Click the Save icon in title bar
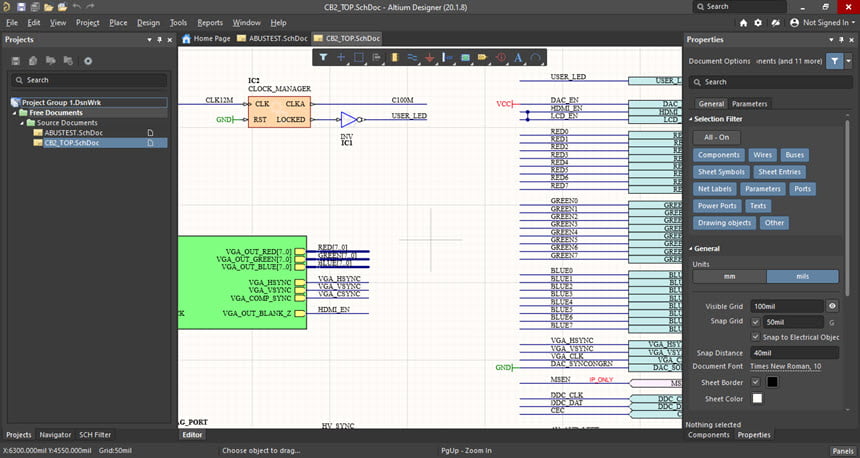Viewport: 860px width, 458px height. pyautogui.click(x=21, y=7)
